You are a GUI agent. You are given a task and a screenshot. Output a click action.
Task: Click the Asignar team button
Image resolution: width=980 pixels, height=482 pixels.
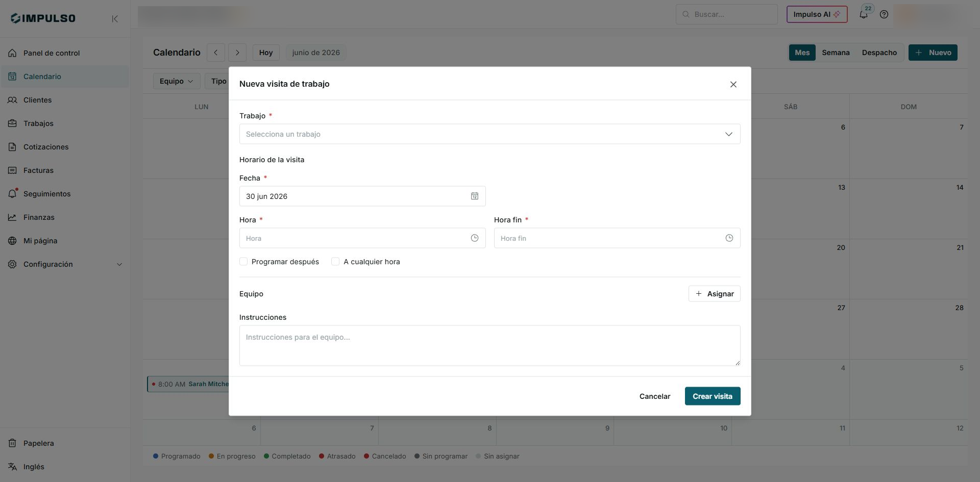click(714, 294)
